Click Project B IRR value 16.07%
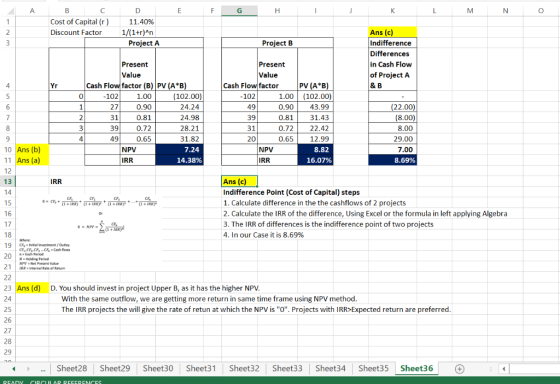Viewport: 560px width, 384px height. click(x=315, y=160)
